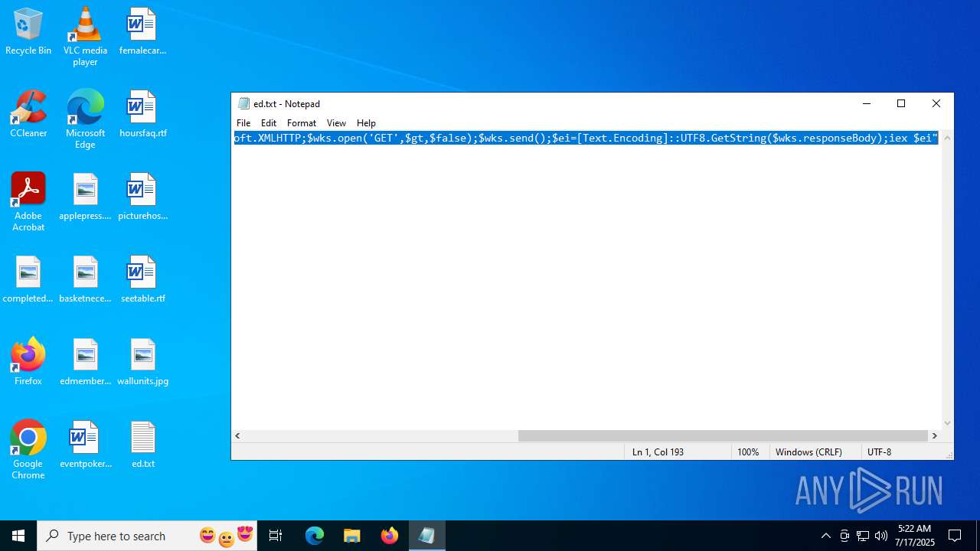Close the ed.txt Notepad window
980x551 pixels.
pos(936,103)
